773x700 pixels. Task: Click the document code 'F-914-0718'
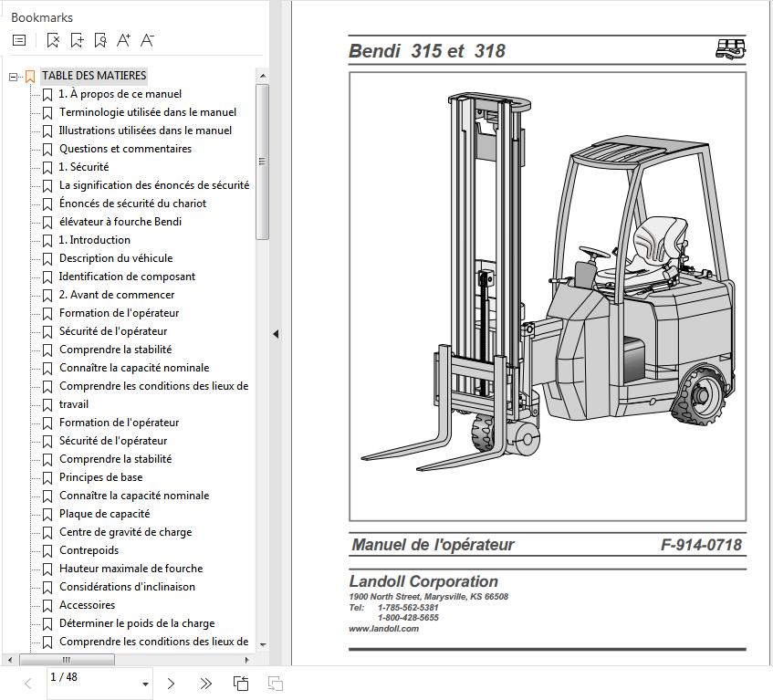coord(701,545)
